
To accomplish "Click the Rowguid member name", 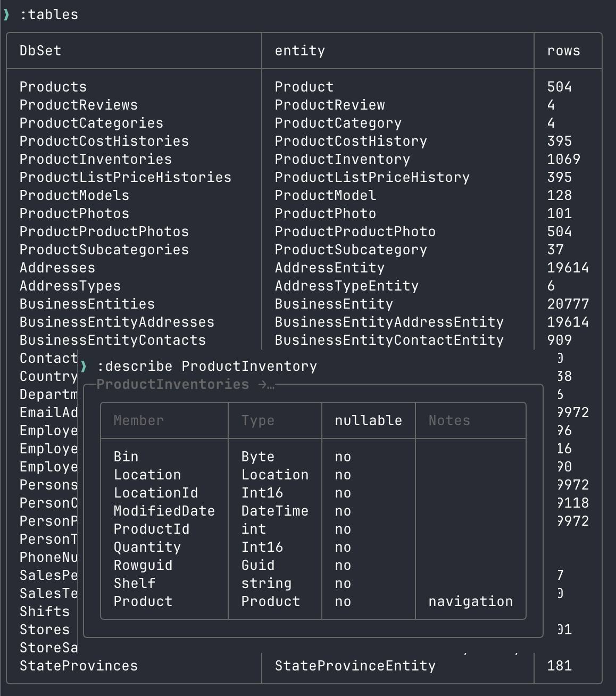I will (143, 565).
